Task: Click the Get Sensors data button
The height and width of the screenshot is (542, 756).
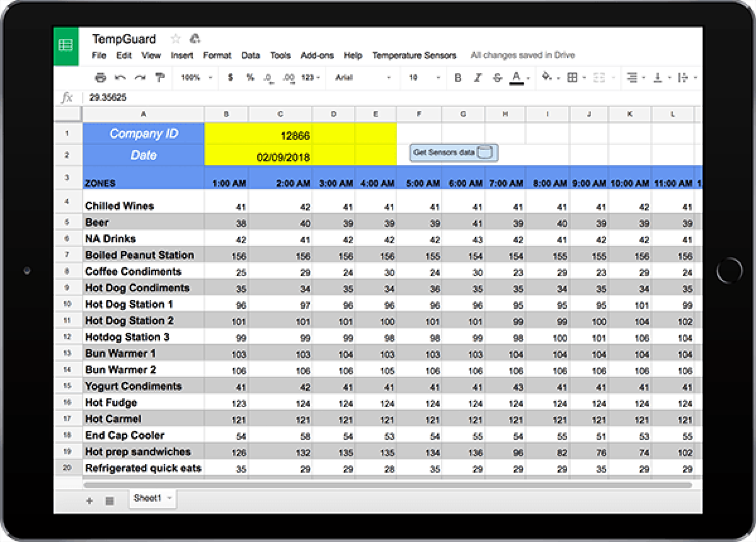Action: pos(452,153)
